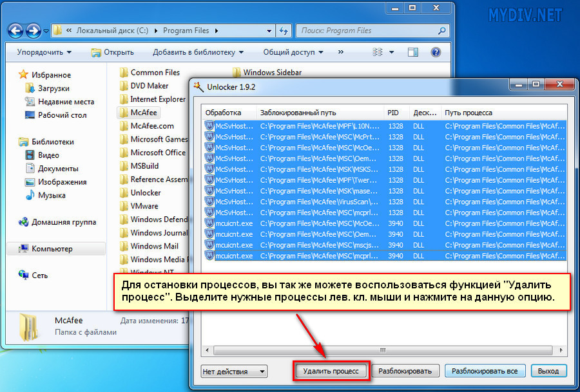This screenshot has height=392, width=580.
Task: Sort Unlocker list by Обработка column
Action: click(x=229, y=113)
